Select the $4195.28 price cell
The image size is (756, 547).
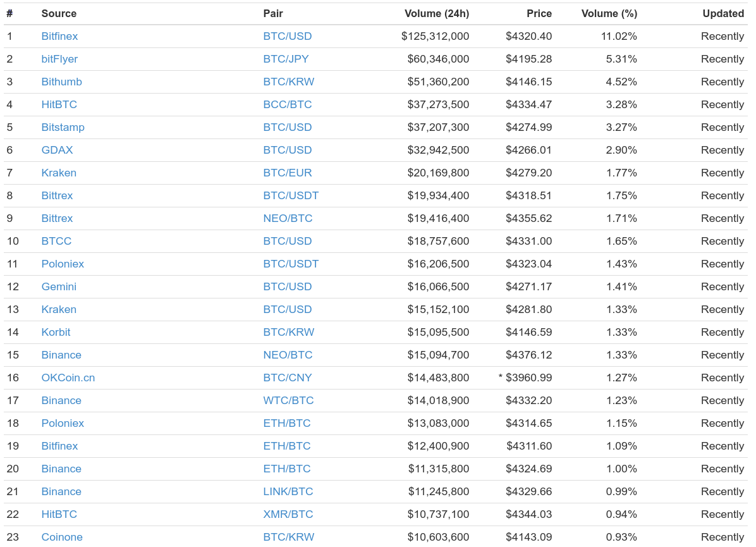click(x=529, y=59)
